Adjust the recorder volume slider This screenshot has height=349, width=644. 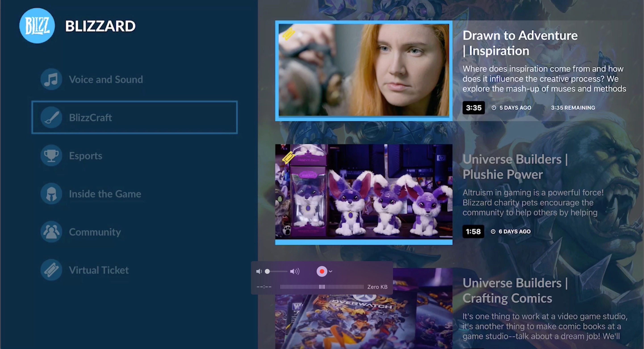(276, 271)
